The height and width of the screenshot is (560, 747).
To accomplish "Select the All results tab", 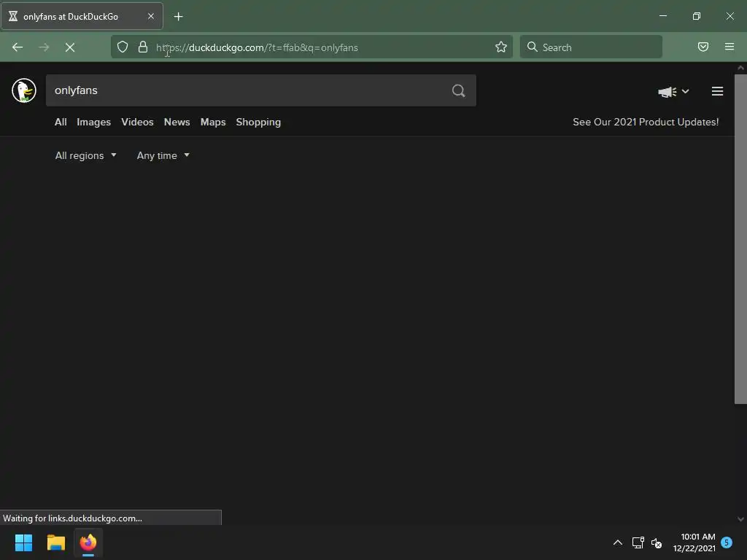I will point(61,122).
